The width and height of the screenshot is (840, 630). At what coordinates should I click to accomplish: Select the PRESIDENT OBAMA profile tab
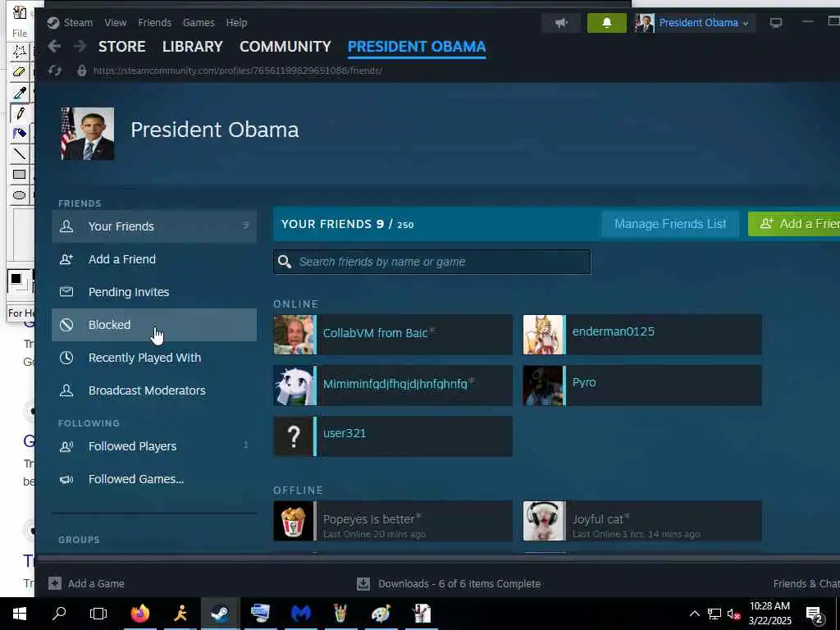[416, 47]
